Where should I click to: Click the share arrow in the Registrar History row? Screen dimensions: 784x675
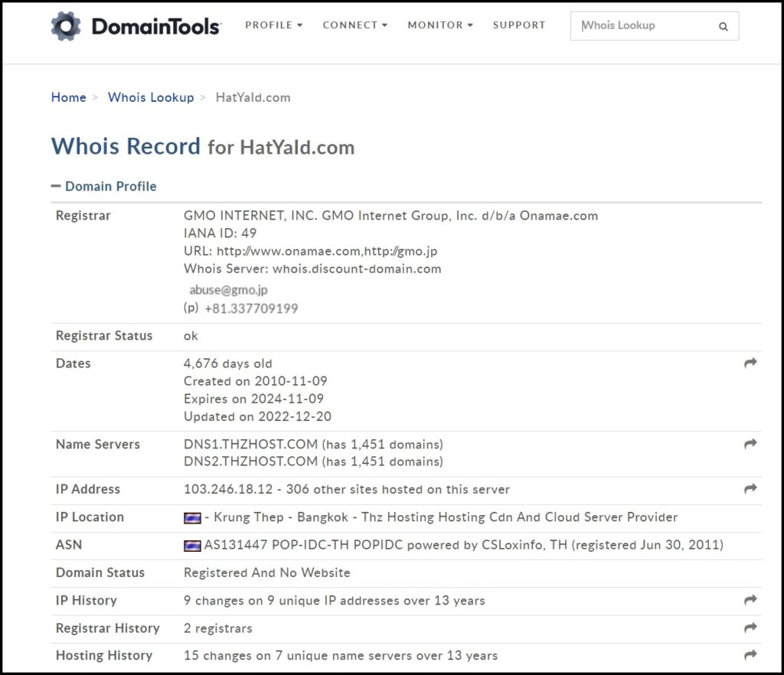750,628
